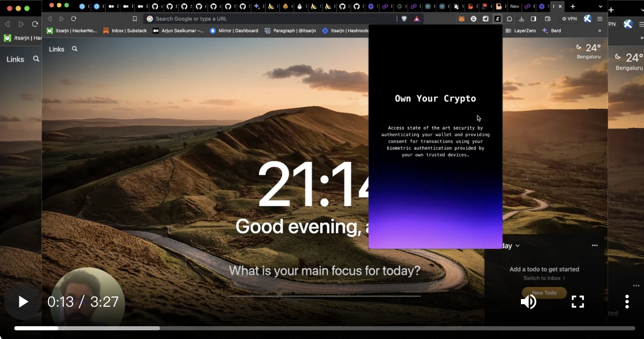Open the browser hamburger menu
The image size is (644, 339).
(x=600, y=19)
